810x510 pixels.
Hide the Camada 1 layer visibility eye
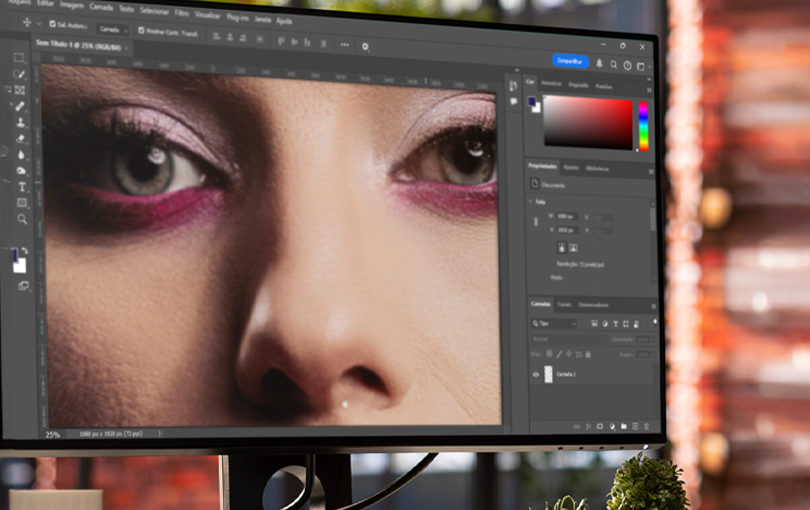click(x=537, y=374)
